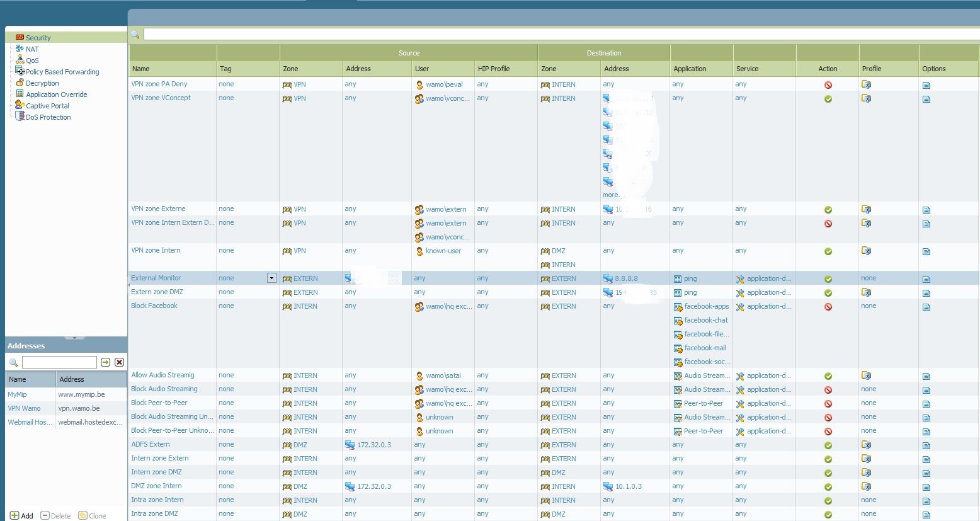Click the profile icon of VPN zone Externe

tap(867, 209)
